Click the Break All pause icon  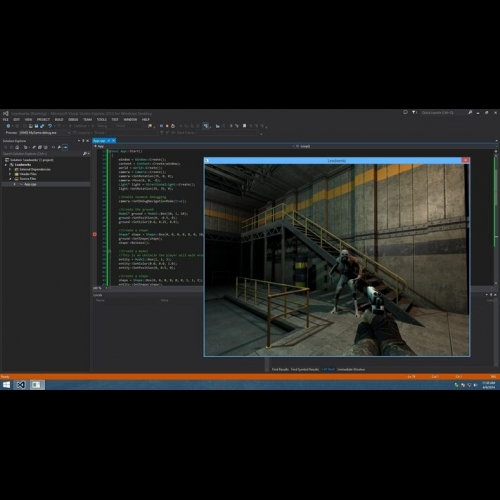pyautogui.click(x=161, y=126)
